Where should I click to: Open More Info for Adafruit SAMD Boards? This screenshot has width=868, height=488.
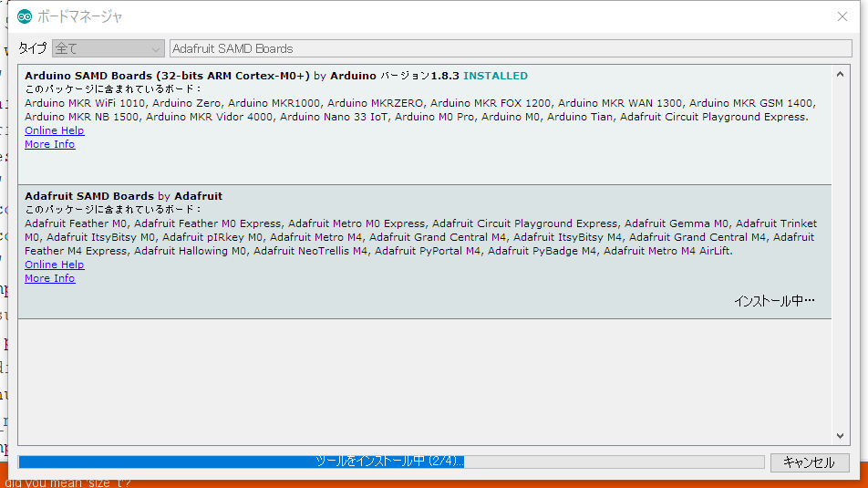pyautogui.click(x=49, y=278)
